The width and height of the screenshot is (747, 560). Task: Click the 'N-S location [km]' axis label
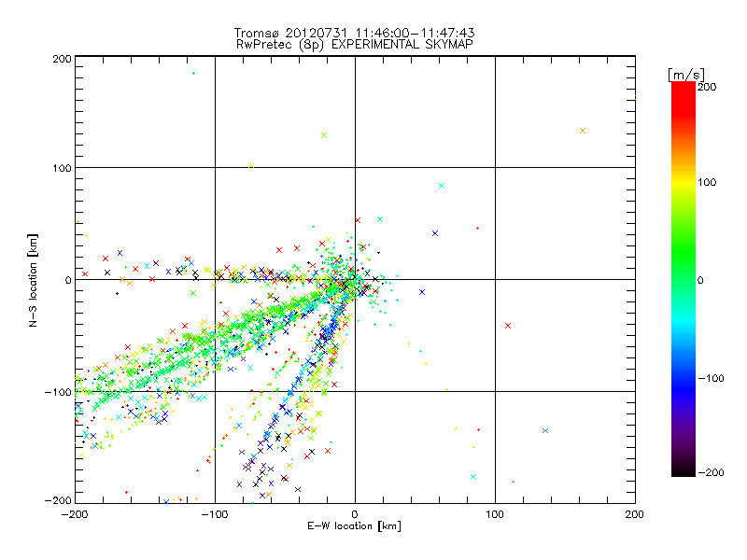[33, 281]
